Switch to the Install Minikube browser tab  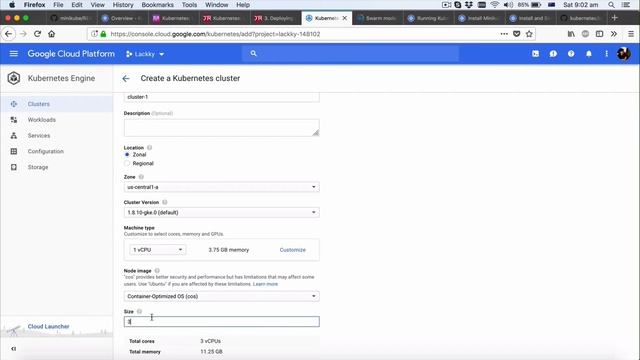479,18
